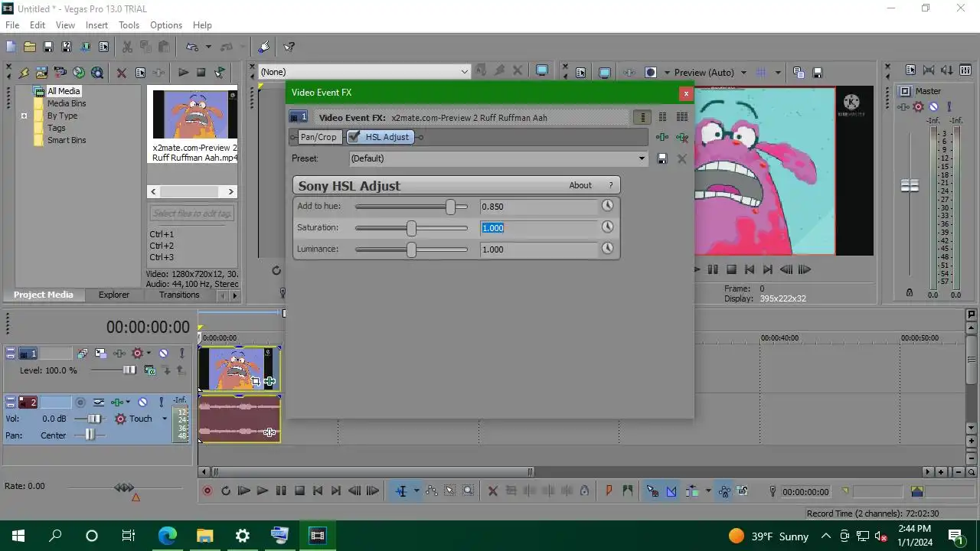Click the Record button in the timeline transport
This screenshot has height=551, width=980.
pos(207,491)
